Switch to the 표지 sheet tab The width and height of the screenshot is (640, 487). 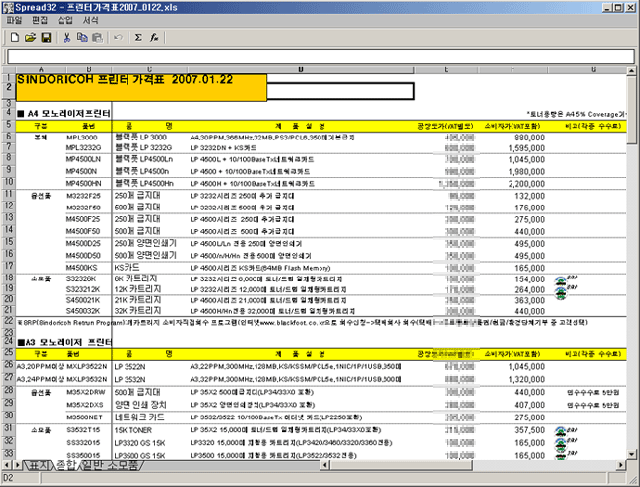pos(39,465)
